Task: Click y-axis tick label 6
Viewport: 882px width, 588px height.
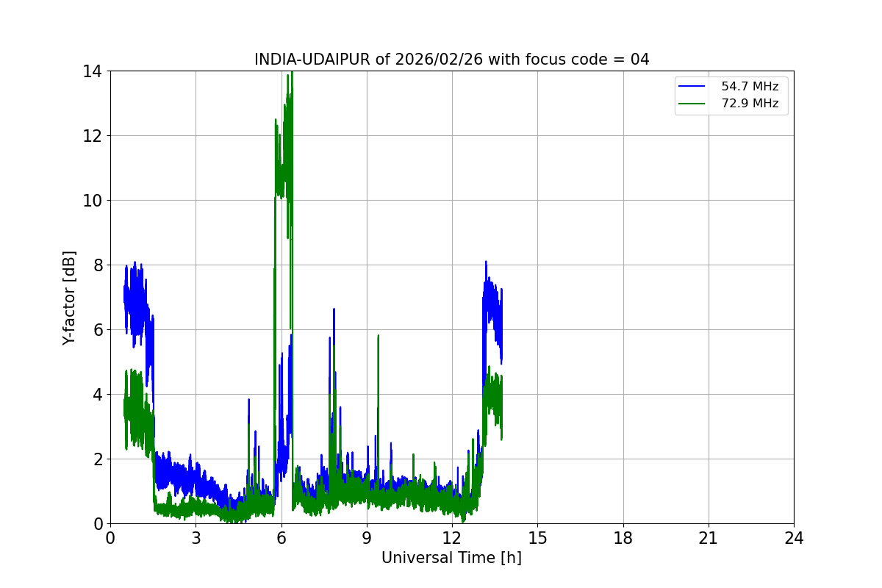Action: point(98,330)
